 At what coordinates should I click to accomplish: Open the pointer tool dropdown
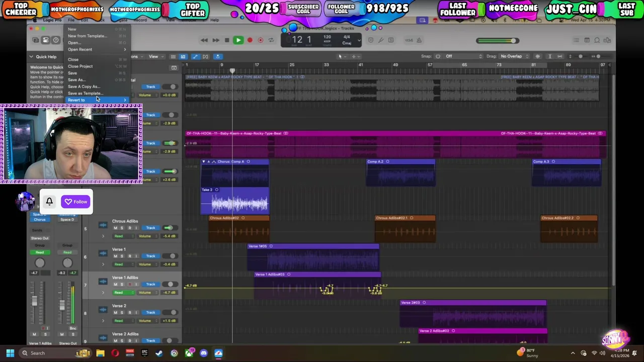pyautogui.click(x=342, y=56)
